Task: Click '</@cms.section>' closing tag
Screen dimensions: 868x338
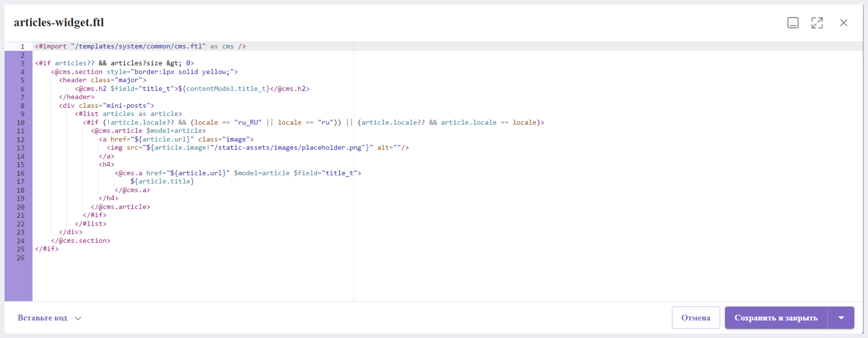Action: point(81,241)
